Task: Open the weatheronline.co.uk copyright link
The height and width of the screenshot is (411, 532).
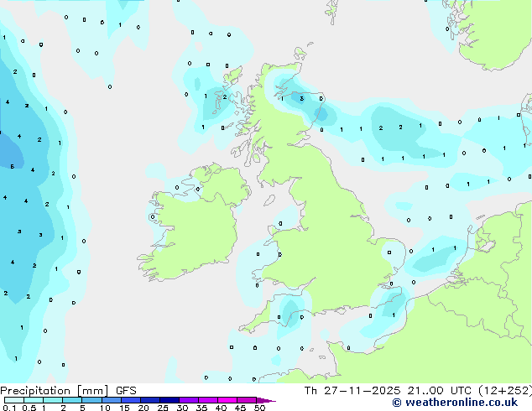Action: click(x=455, y=403)
